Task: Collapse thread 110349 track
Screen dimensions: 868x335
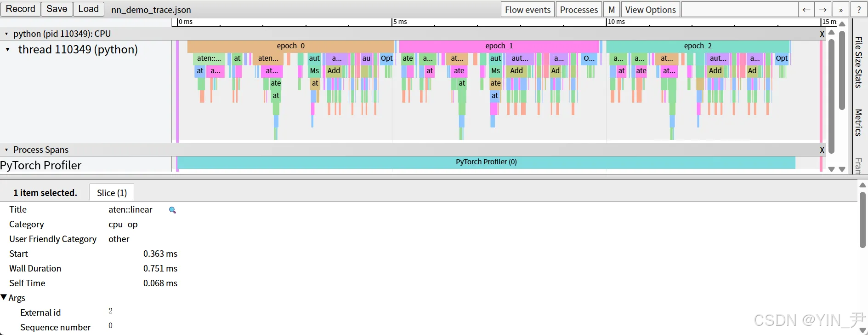Action: click(8, 49)
